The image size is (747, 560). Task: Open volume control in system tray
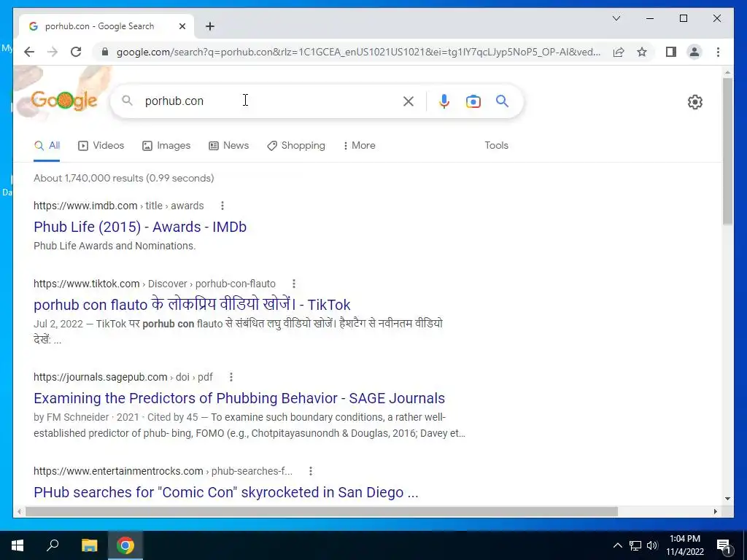(653, 545)
